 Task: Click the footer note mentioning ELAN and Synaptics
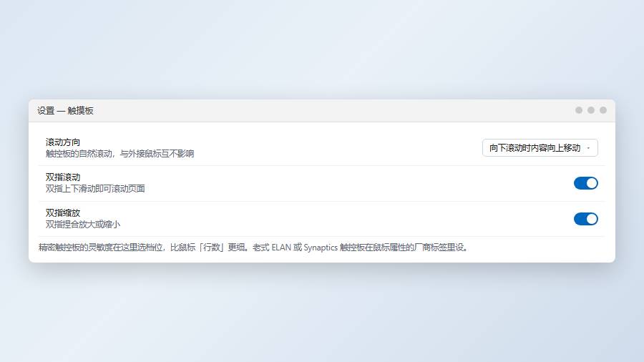point(253,248)
